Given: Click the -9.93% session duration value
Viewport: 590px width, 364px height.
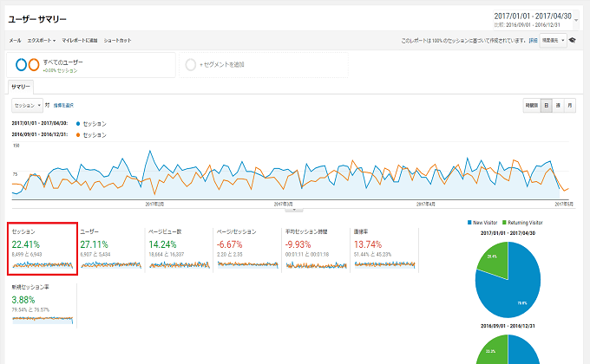Looking at the screenshot, I should coord(298,244).
